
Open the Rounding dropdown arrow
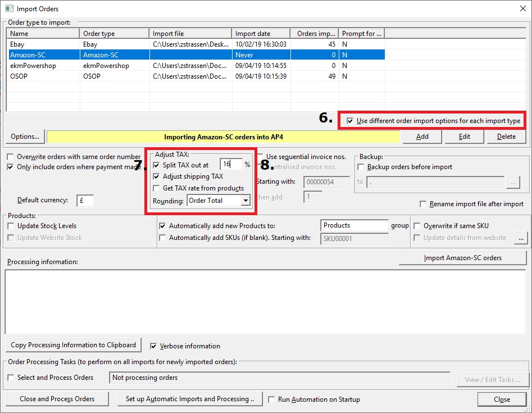245,201
